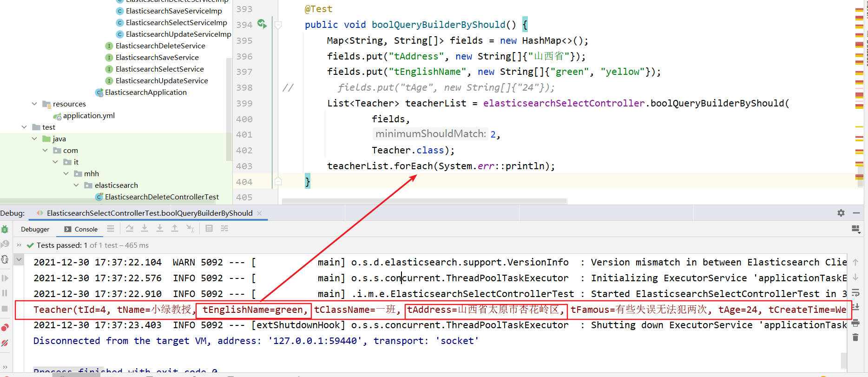Click the console vertical scrollbar thumb
Screen dimensions: 868x377
843,360
